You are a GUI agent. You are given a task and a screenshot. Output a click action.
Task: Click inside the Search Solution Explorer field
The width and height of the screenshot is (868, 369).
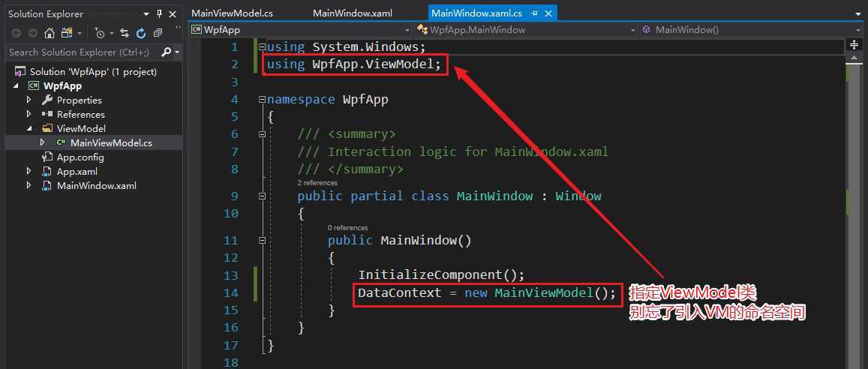click(82, 52)
